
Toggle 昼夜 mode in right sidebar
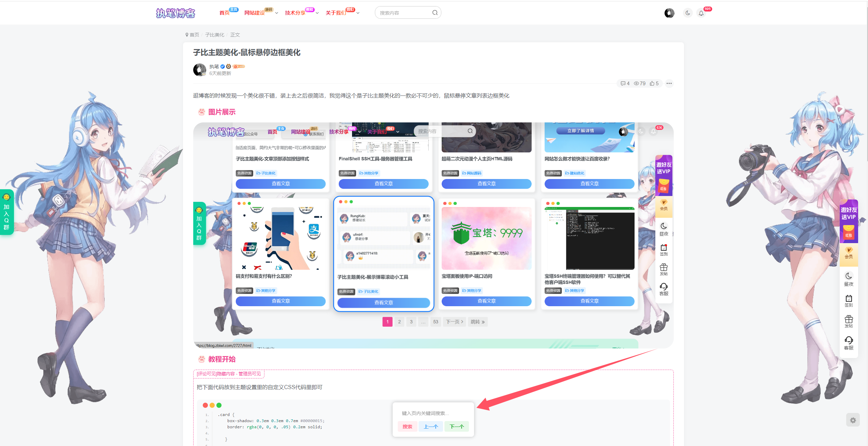point(849,279)
